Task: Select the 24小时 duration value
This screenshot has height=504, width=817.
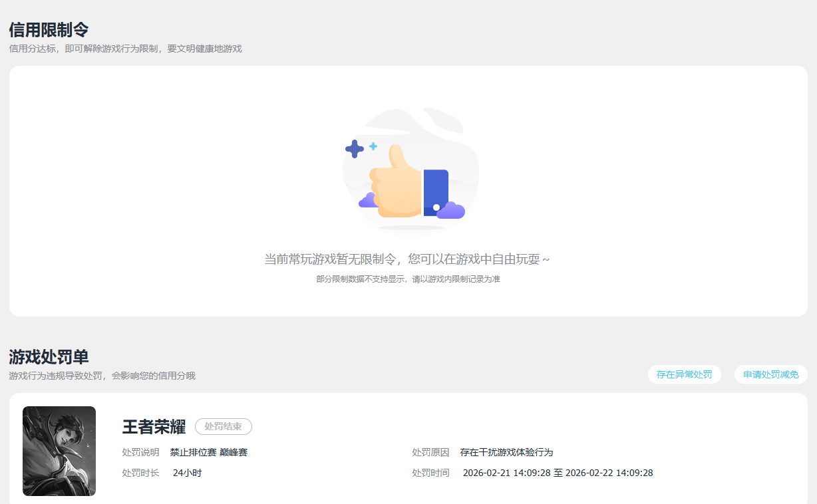Action: pos(187,473)
